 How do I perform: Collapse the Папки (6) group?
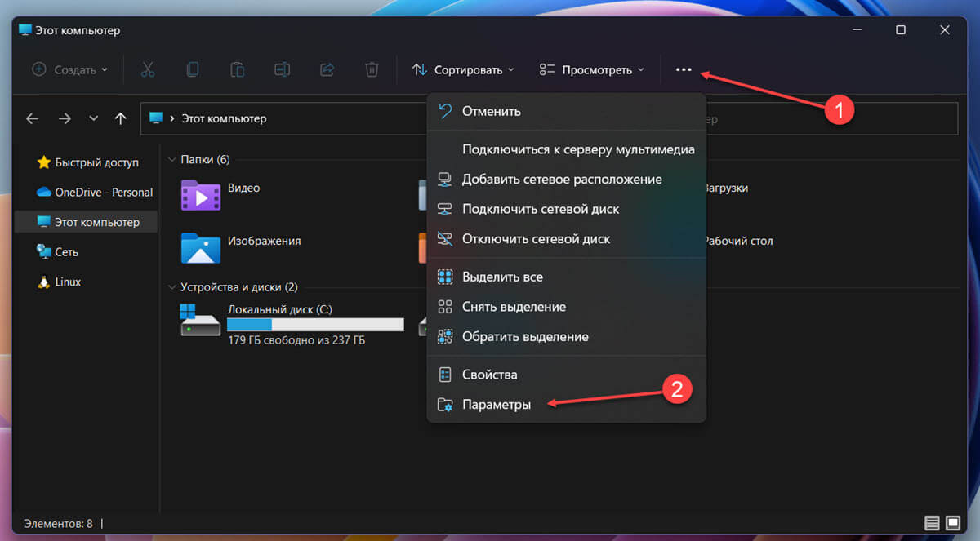(172, 160)
